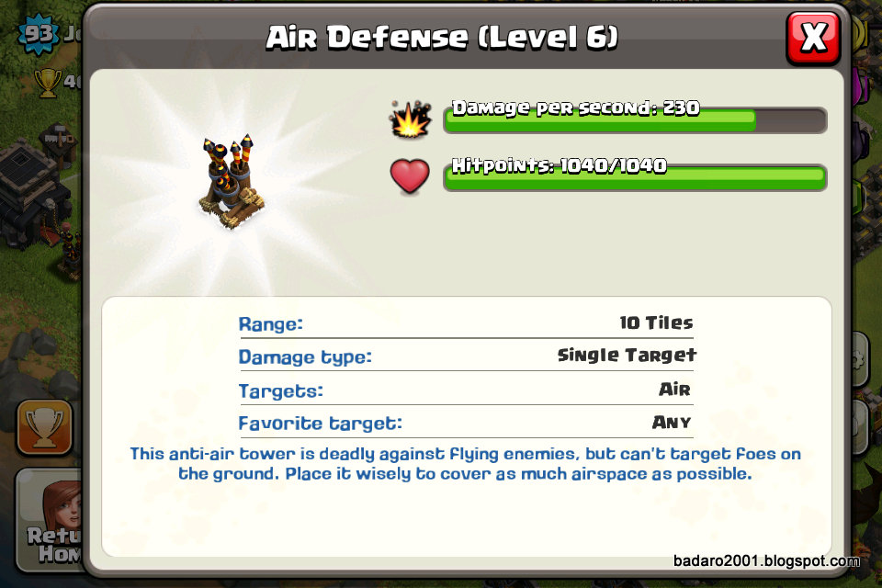The width and height of the screenshot is (882, 588).
Task: Click the anti-air tower description text
Action: coord(466,464)
